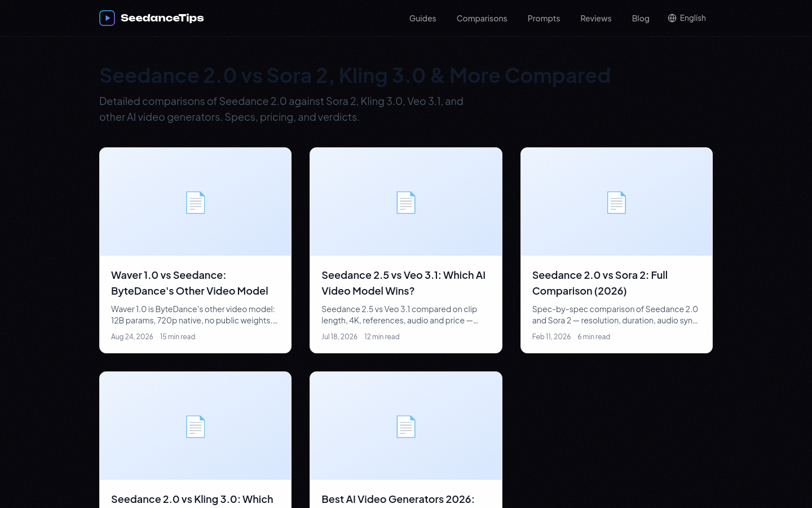812x508 pixels.
Task: Click the 15 min read label
Action: [x=178, y=336]
